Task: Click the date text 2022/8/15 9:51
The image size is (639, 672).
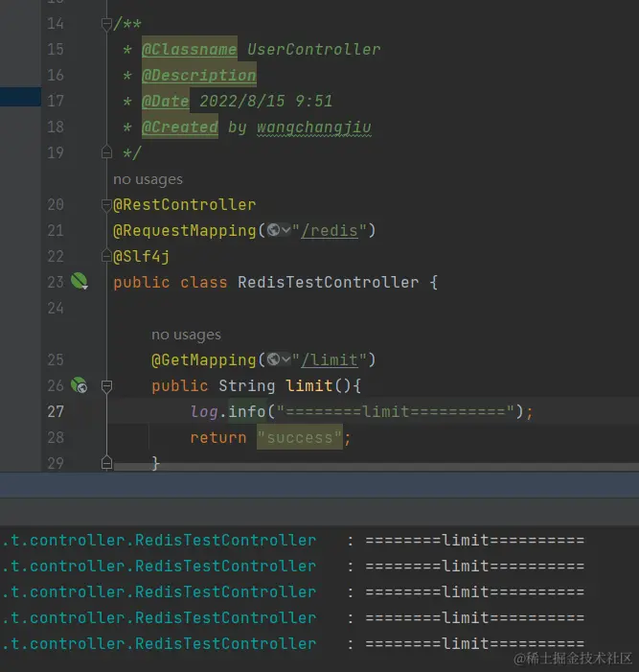Action: click(266, 102)
